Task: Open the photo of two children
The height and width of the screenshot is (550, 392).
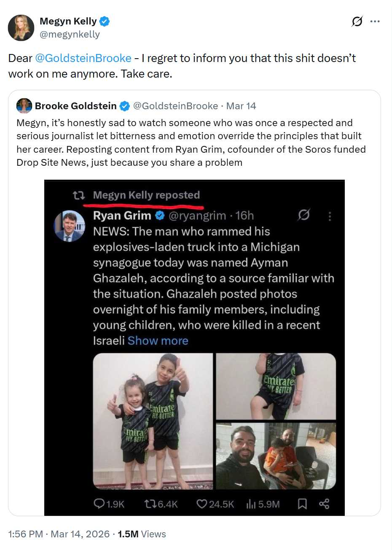Action: pos(153,421)
